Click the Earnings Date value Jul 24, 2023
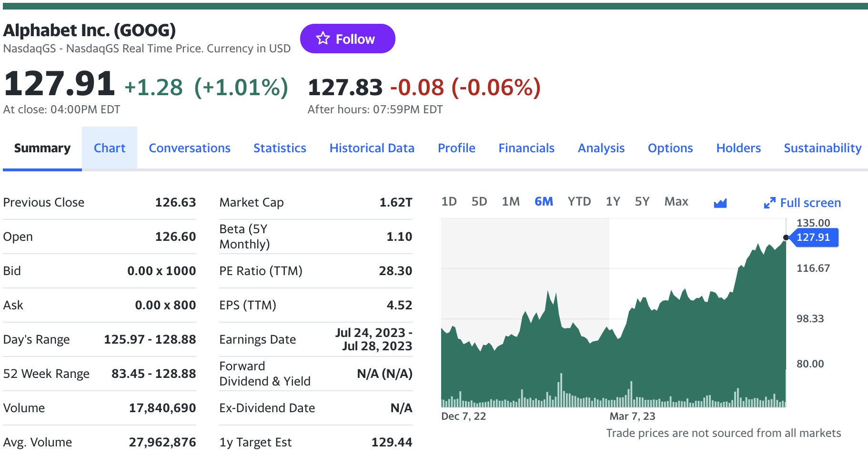The height and width of the screenshot is (455, 868). click(373, 339)
